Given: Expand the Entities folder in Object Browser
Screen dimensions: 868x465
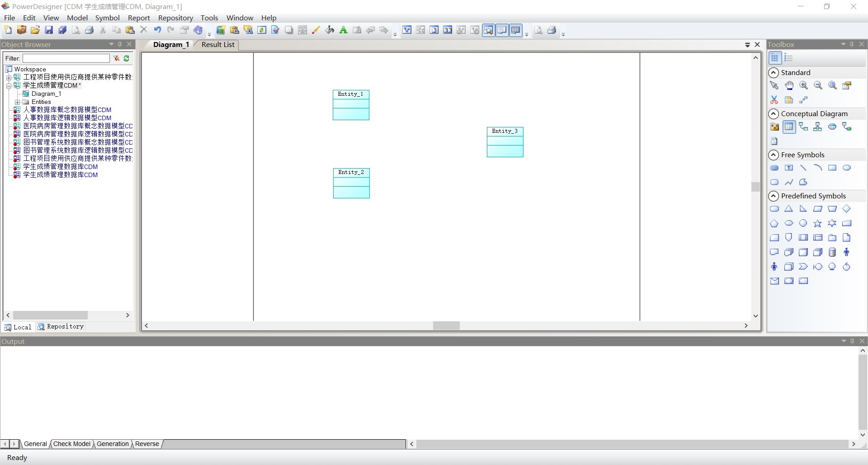Looking at the screenshot, I should [18, 102].
